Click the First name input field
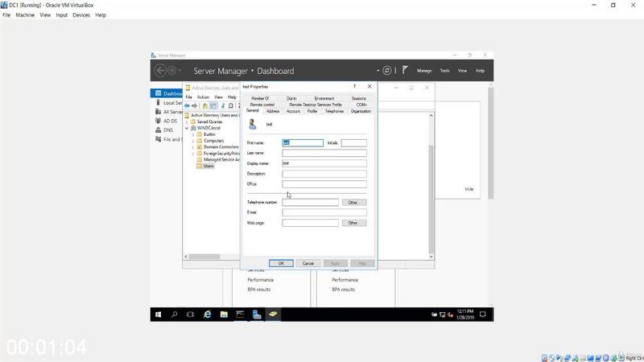The height and width of the screenshot is (362, 644). pyautogui.click(x=303, y=143)
